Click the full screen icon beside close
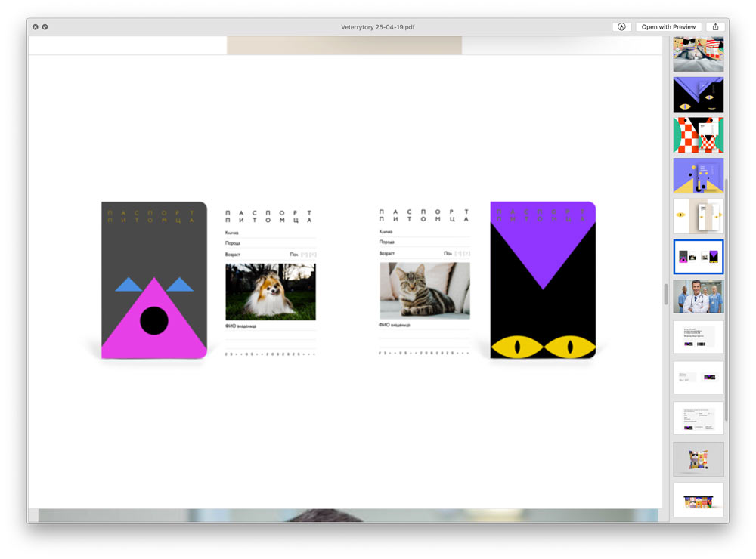The height and width of the screenshot is (559, 756). click(45, 27)
